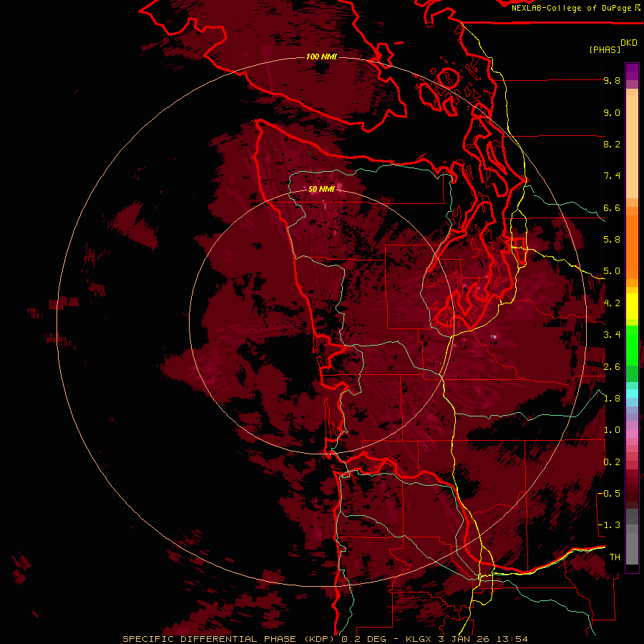Click the DKD unit label above the scale
644x644 pixels.
628,43
